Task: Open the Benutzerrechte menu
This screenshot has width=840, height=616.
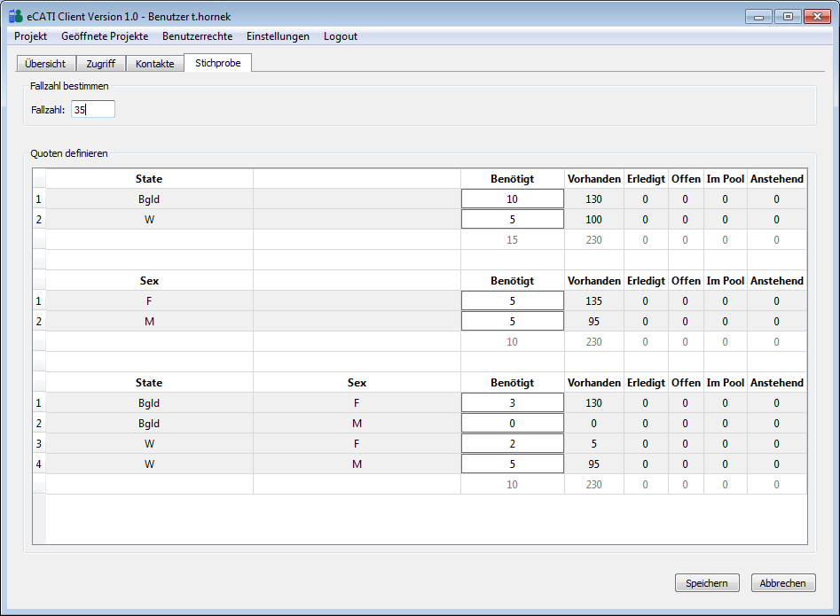Action: click(197, 36)
